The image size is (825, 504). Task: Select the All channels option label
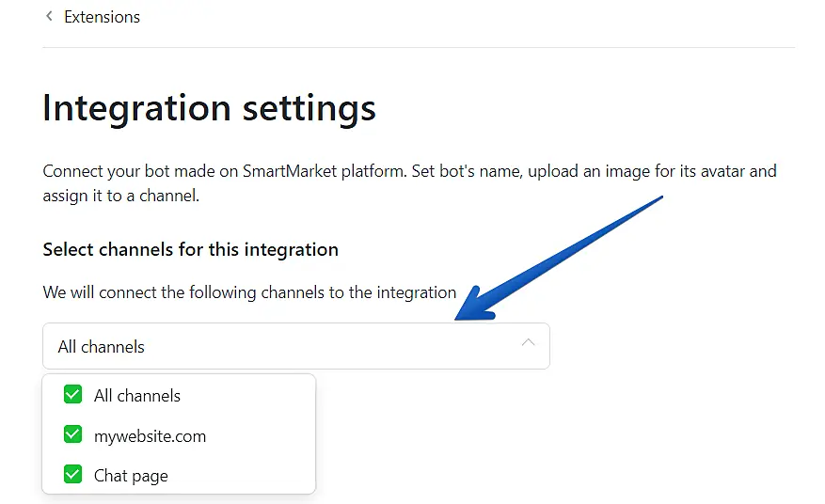pos(137,396)
